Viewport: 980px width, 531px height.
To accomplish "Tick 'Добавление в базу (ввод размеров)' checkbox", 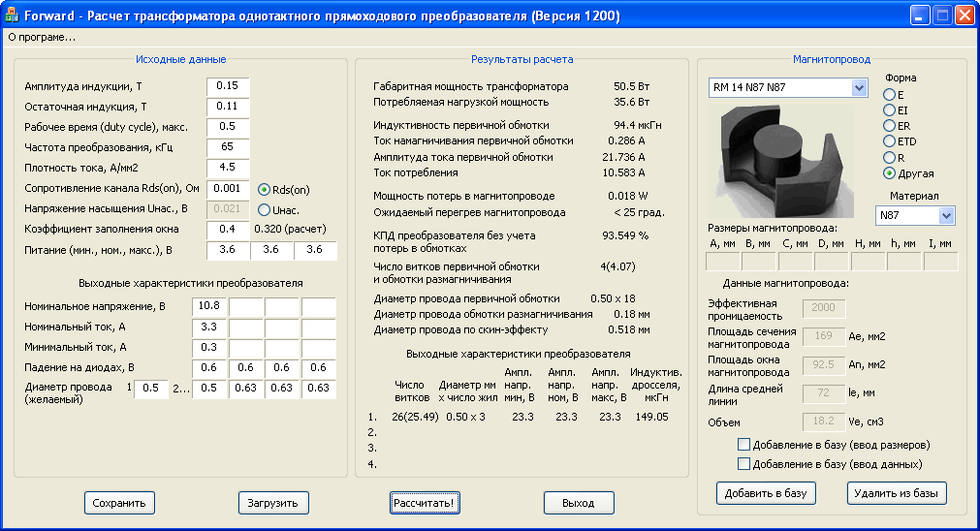I will tap(743, 445).
